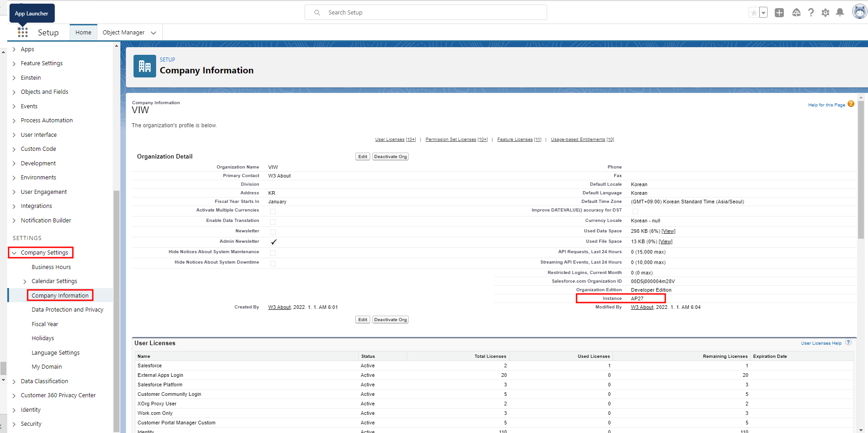Viewport: 868px width, 433px height.
Task: Toggle Hide Notices About System Downtime checkbox
Action: tap(273, 264)
